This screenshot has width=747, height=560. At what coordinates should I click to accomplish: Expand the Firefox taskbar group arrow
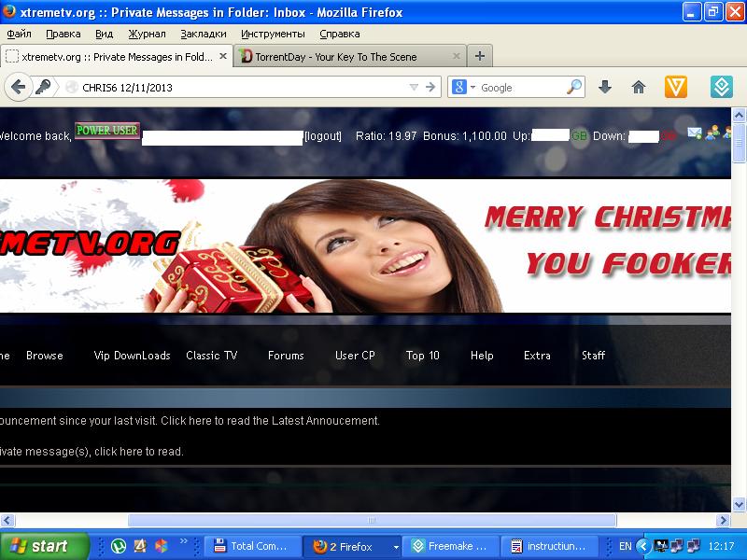pyautogui.click(x=395, y=547)
